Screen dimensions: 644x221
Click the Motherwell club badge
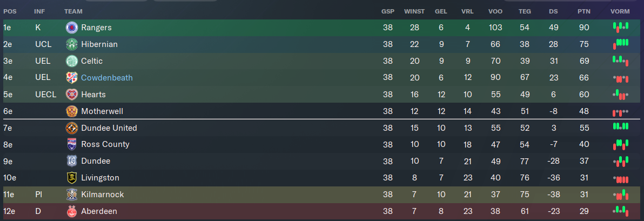point(72,111)
